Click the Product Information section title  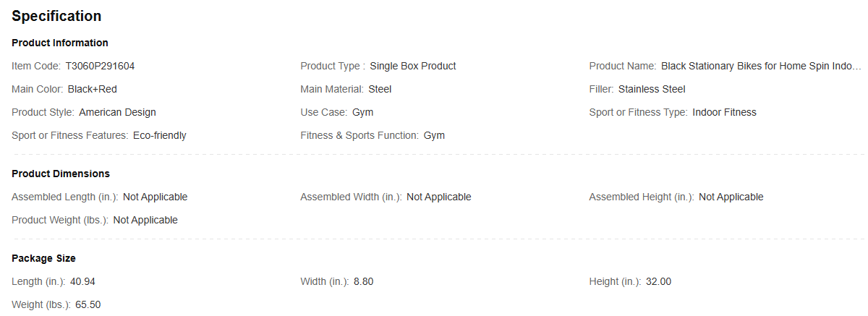(x=60, y=43)
